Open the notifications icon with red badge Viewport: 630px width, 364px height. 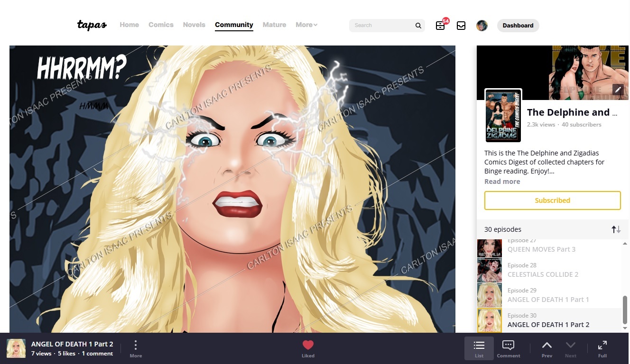[441, 26]
